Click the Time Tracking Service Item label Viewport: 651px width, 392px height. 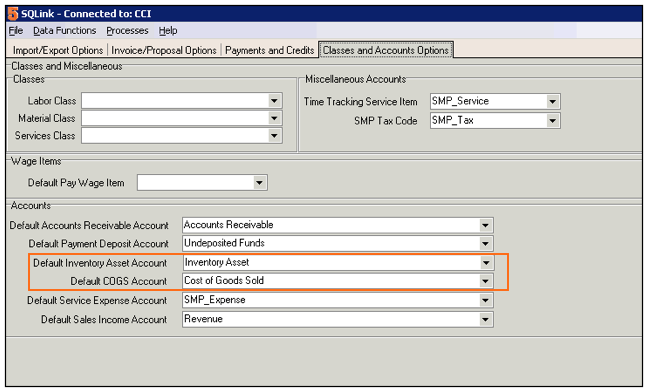[x=360, y=102]
